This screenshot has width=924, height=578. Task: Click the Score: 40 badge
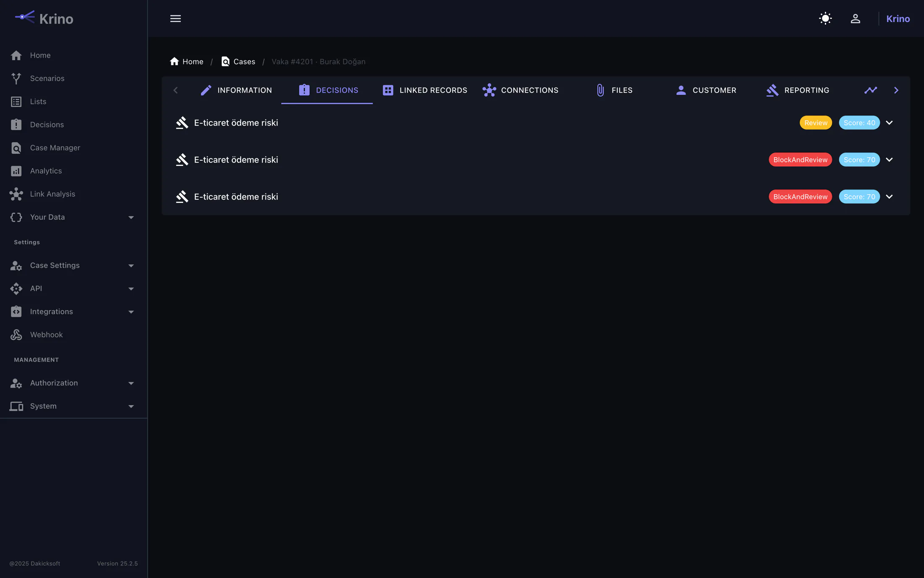(x=859, y=123)
